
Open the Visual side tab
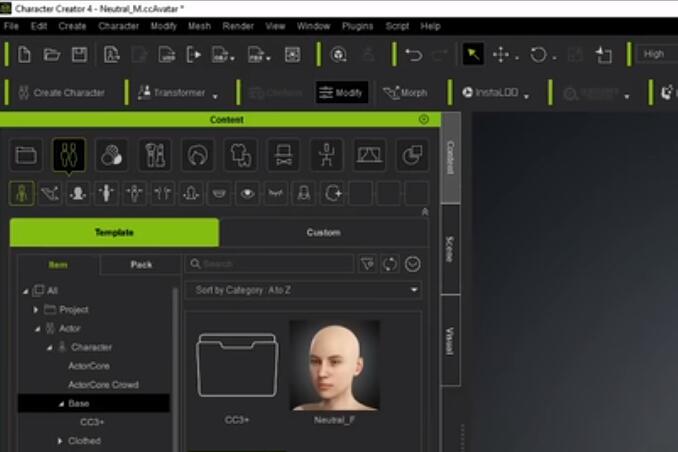pyautogui.click(x=450, y=341)
